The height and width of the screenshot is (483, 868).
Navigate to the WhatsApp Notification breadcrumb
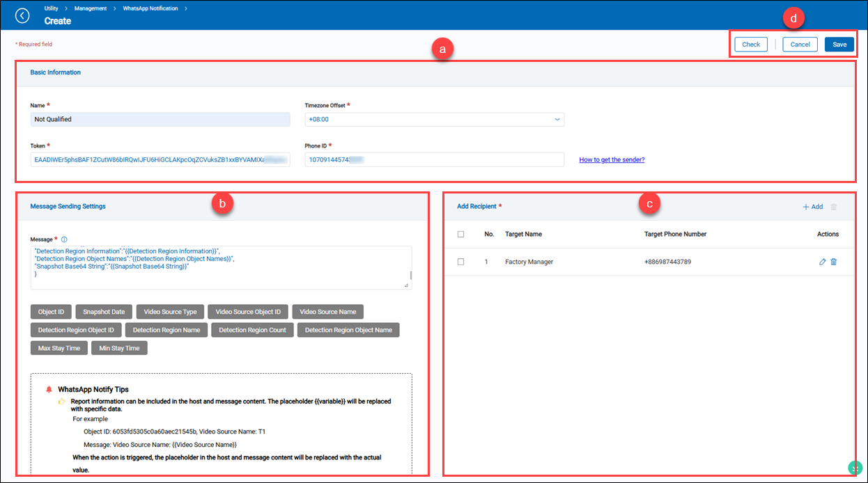150,8
